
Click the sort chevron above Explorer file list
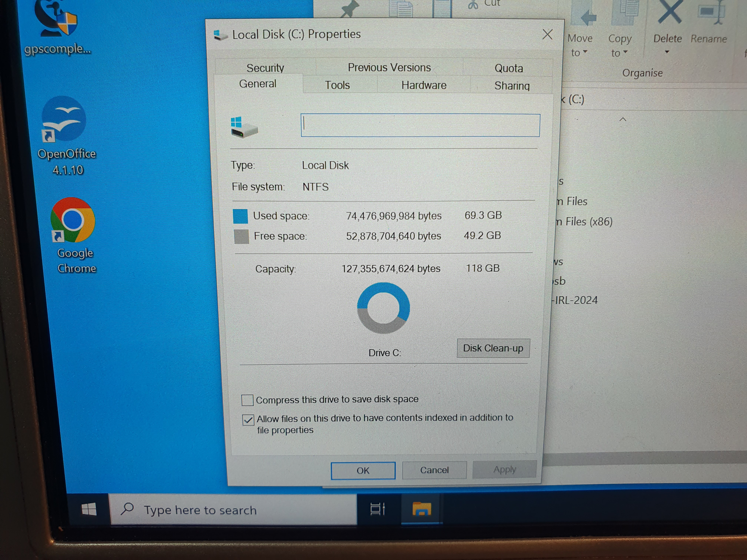click(623, 119)
